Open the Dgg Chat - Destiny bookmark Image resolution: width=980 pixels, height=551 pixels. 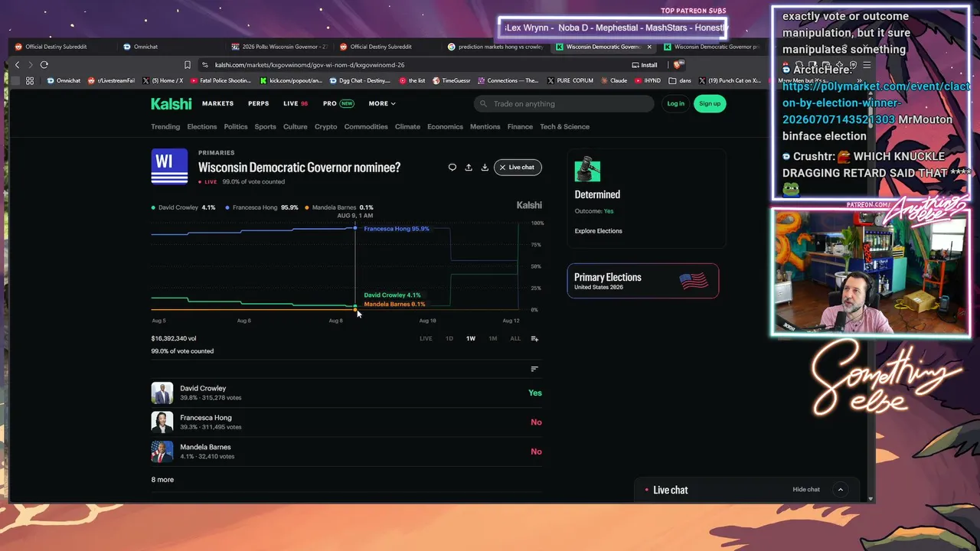(x=361, y=80)
